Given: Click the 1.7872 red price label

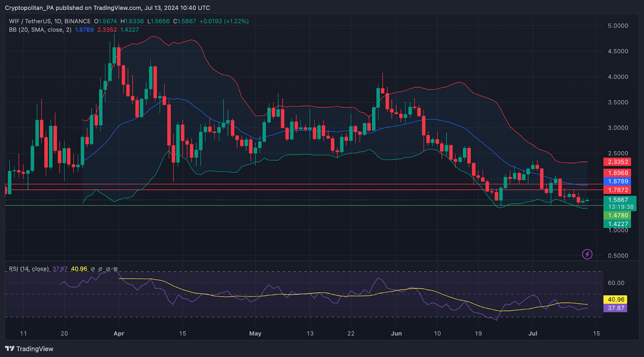Looking at the screenshot, I should (x=617, y=190).
